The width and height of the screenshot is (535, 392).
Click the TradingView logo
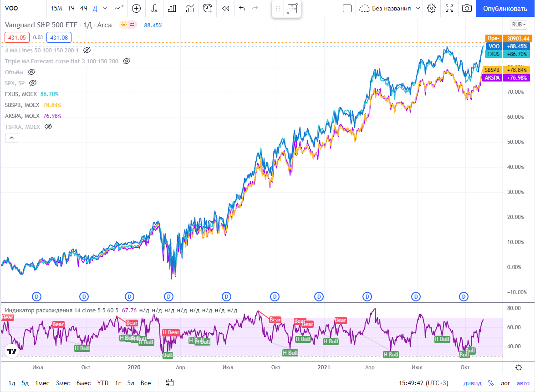[11, 351]
